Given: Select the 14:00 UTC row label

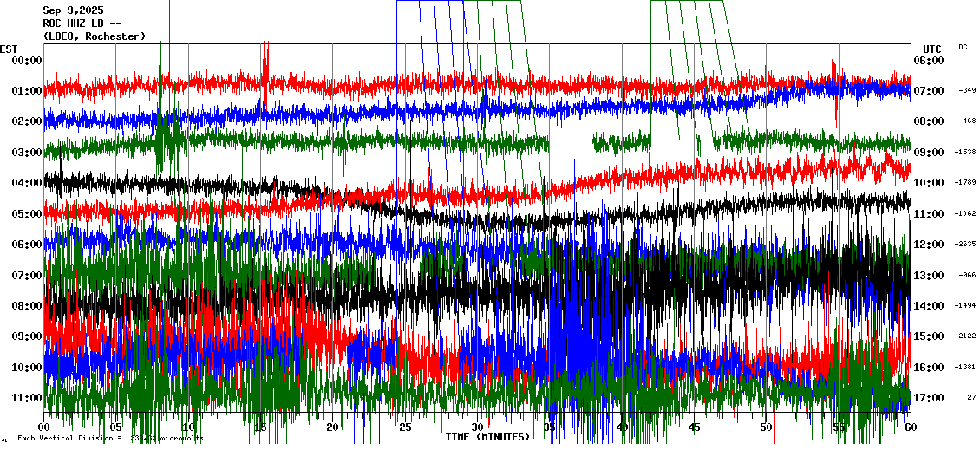Looking at the screenshot, I should point(928,306).
